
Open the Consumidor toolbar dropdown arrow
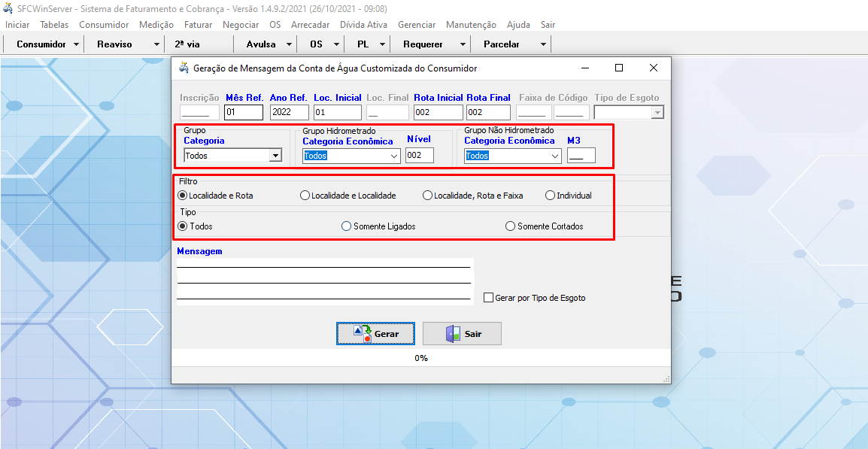click(x=77, y=44)
